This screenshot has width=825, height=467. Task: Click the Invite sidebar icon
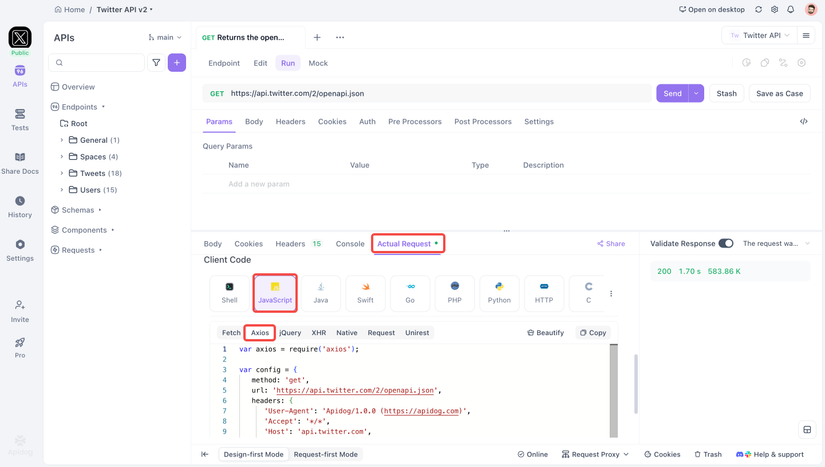point(20,311)
